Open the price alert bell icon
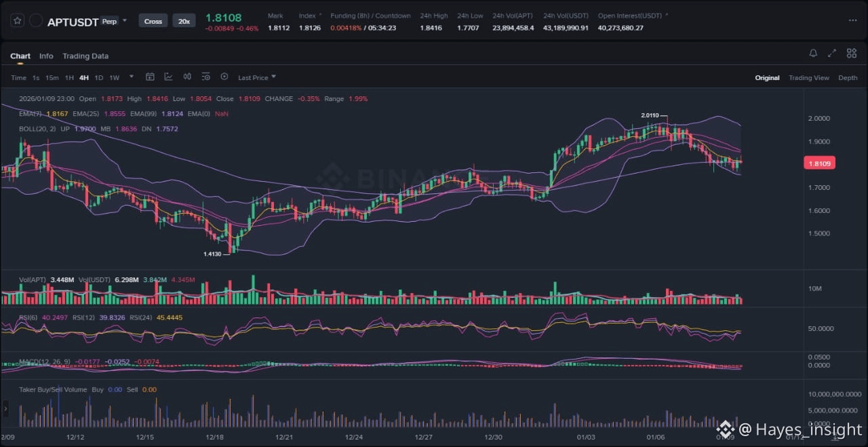This screenshot has height=447, width=868. click(813, 54)
